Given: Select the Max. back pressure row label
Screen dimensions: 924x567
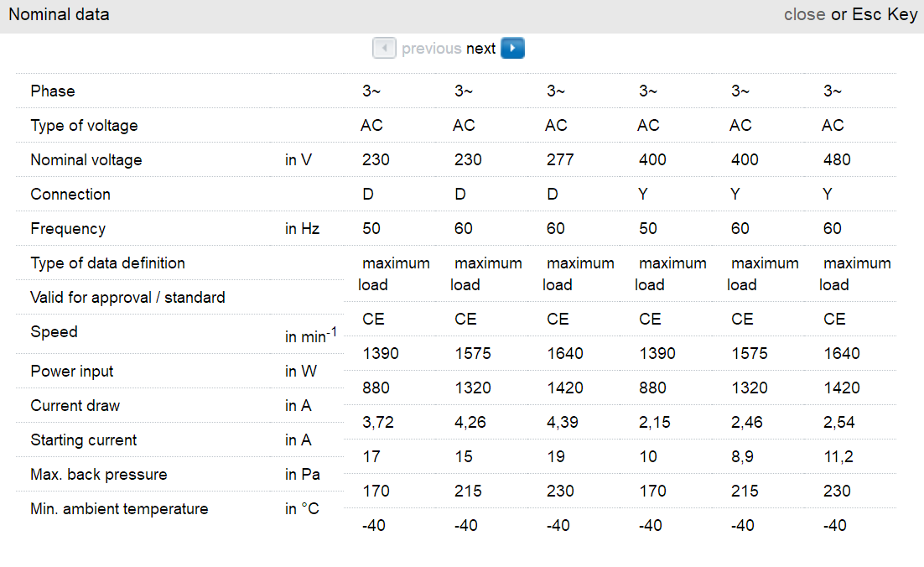Looking at the screenshot, I should tap(99, 474).
